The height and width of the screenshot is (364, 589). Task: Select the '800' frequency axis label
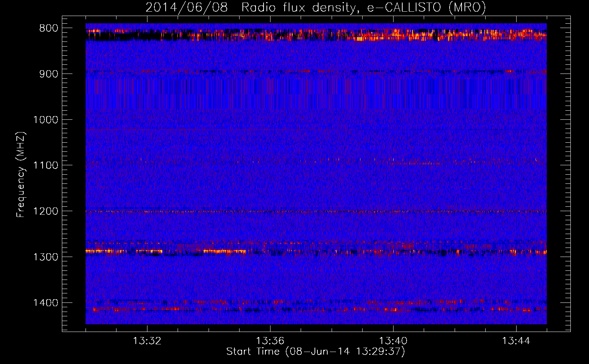coord(48,28)
